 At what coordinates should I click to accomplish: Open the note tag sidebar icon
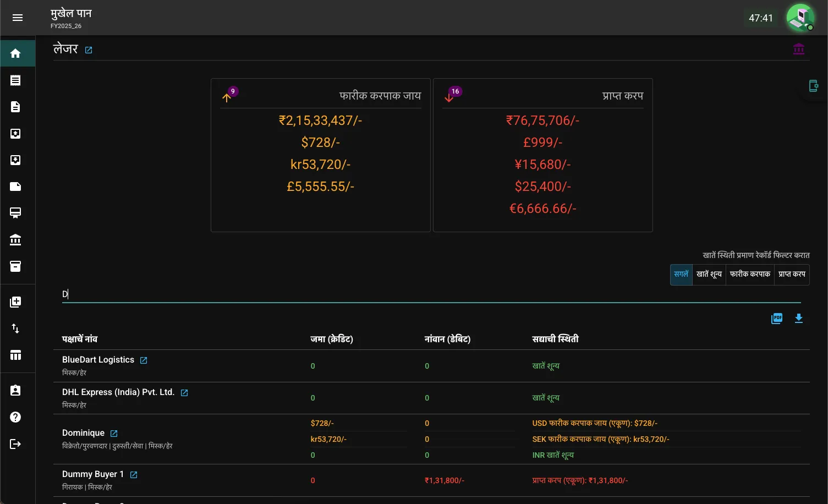point(15,187)
